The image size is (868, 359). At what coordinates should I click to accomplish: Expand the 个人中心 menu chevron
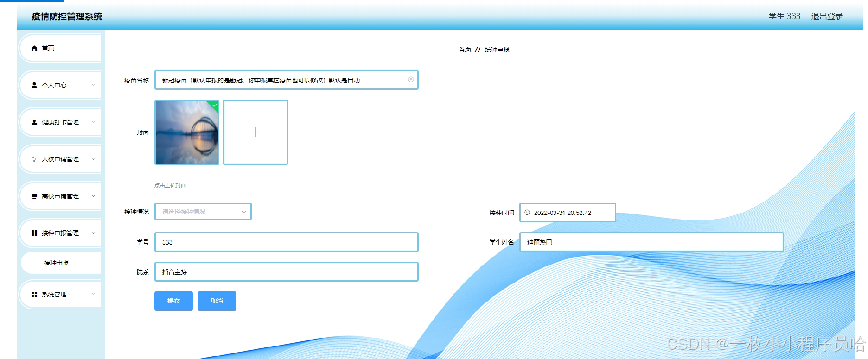click(x=93, y=85)
